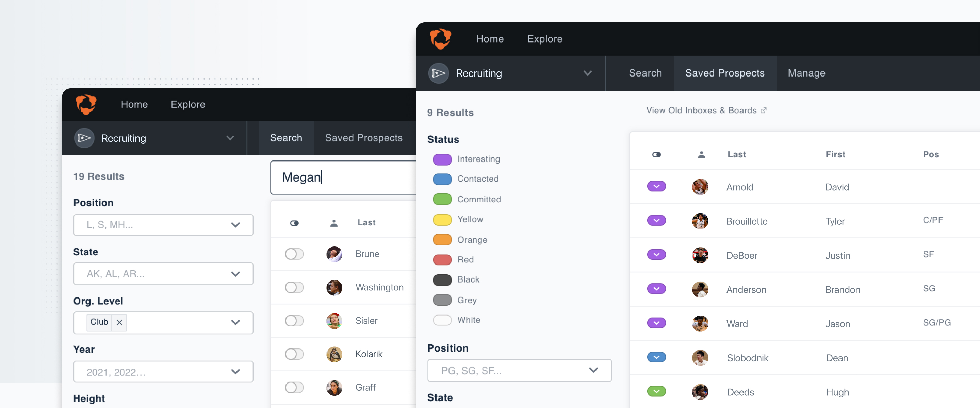
Task: Switch to the Manage tab
Action: 806,73
